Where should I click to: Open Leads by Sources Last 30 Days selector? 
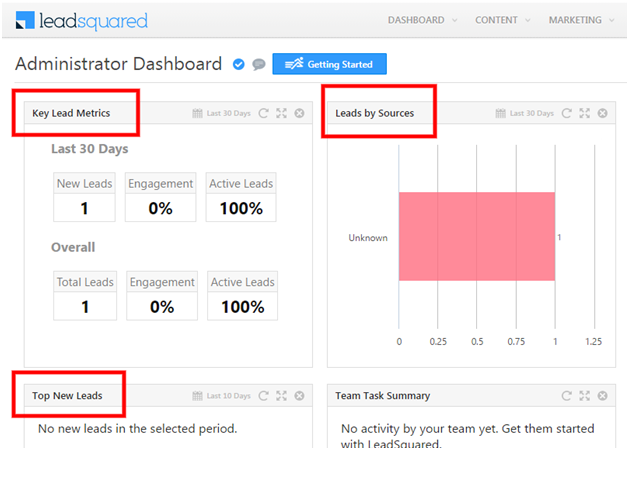point(525,113)
